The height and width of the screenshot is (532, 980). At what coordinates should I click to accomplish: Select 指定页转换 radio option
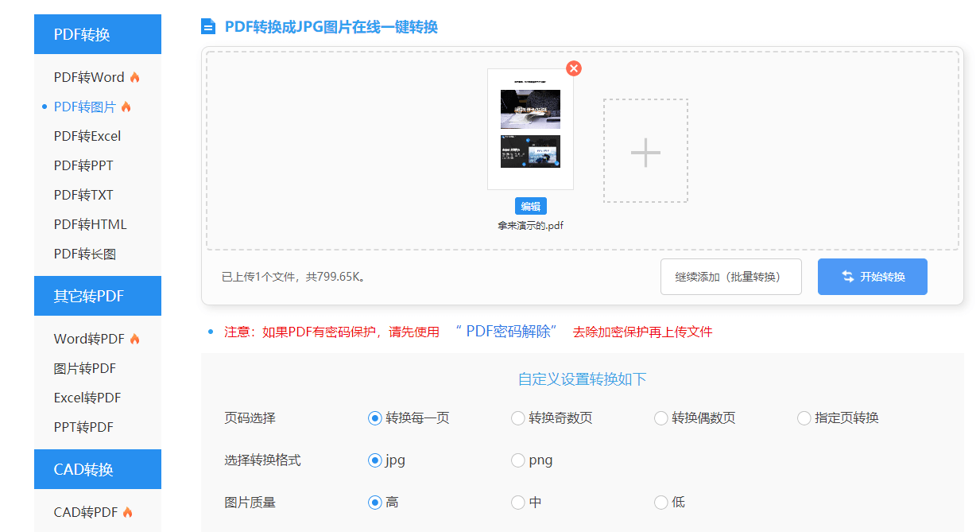(x=804, y=417)
